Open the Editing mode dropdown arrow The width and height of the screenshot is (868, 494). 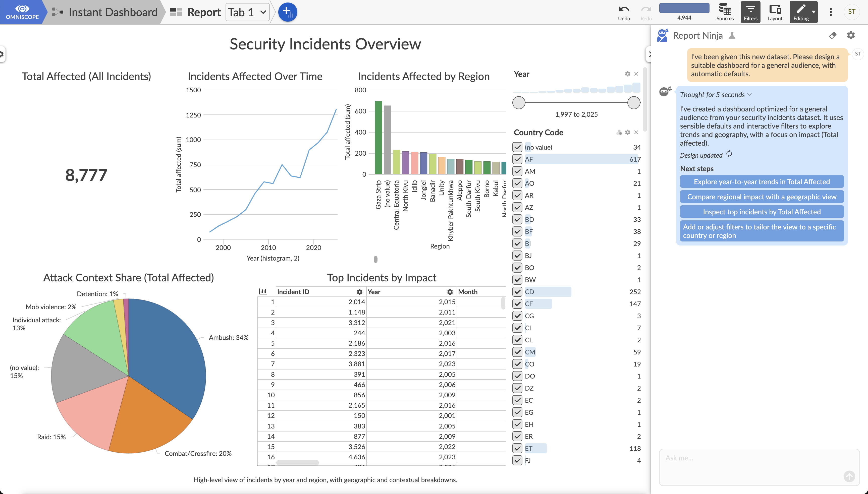(x=814, y=12)
